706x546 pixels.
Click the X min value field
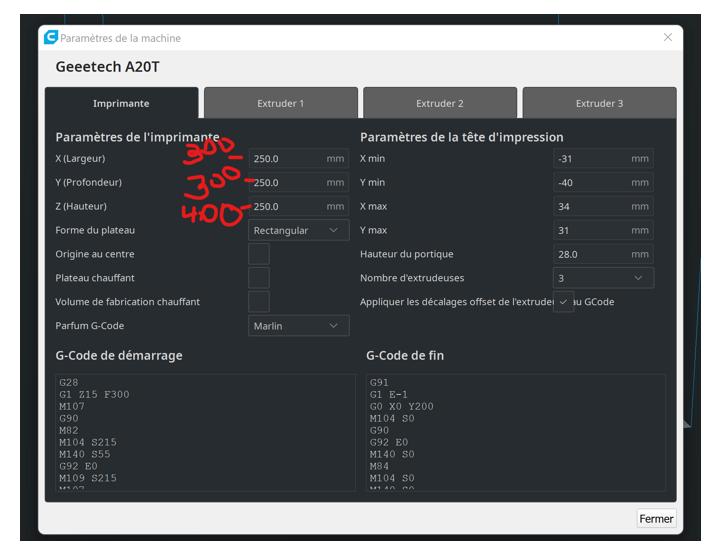603,158
